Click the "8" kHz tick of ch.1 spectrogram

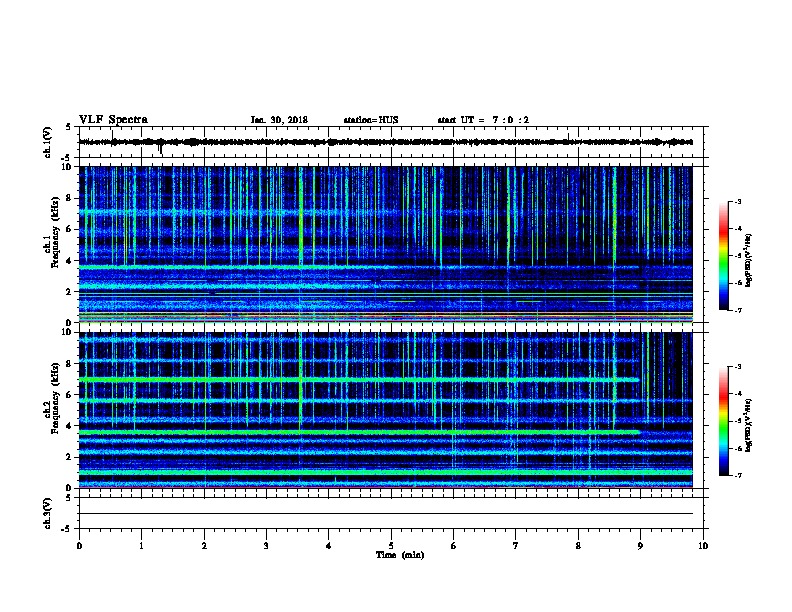(x=69, y=198)
